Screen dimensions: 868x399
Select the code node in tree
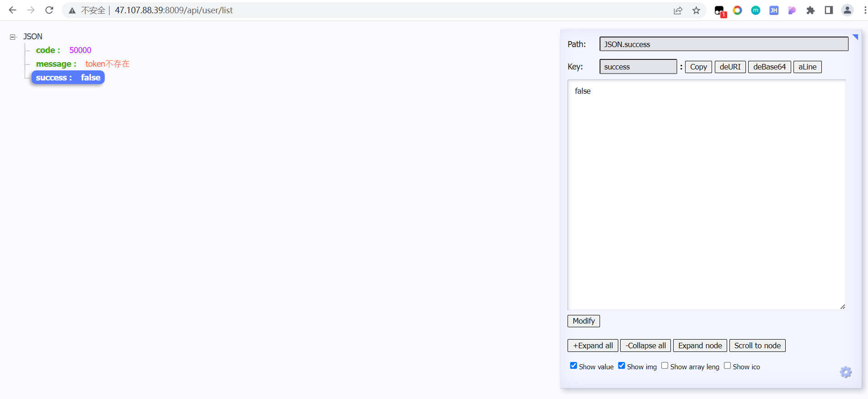48,50
